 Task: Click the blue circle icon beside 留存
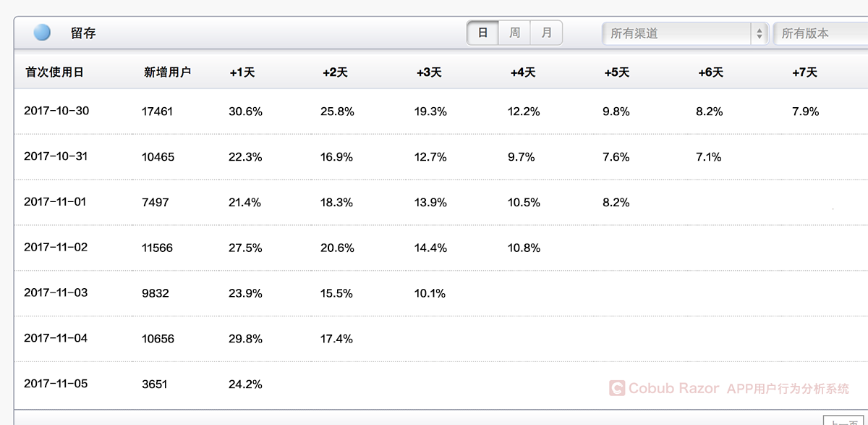tap(42, 33)
